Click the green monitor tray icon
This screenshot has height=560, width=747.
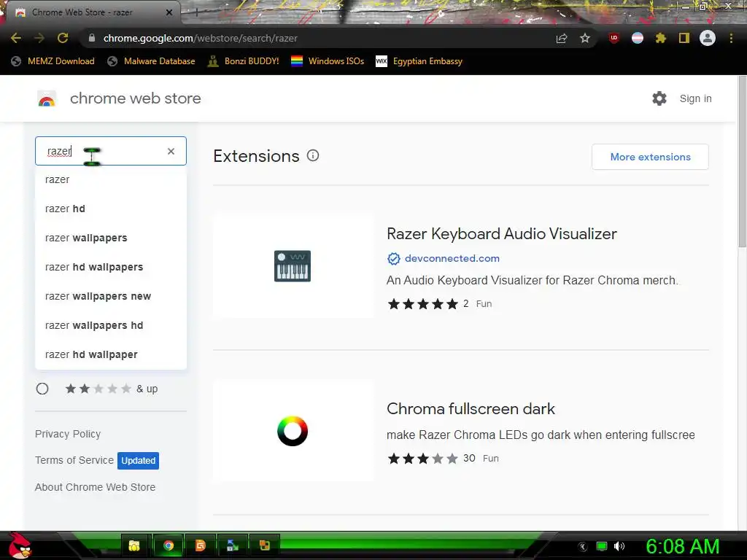pyautogui.click(x=602, y=546)
